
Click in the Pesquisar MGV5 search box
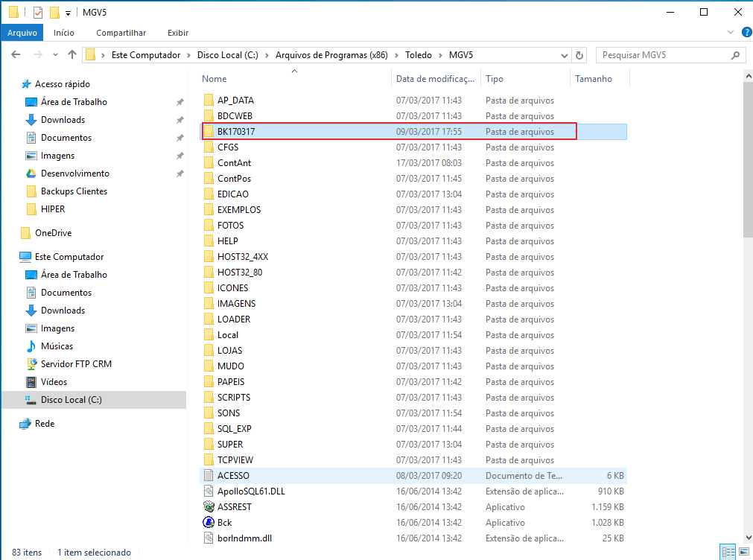[663, 55]
